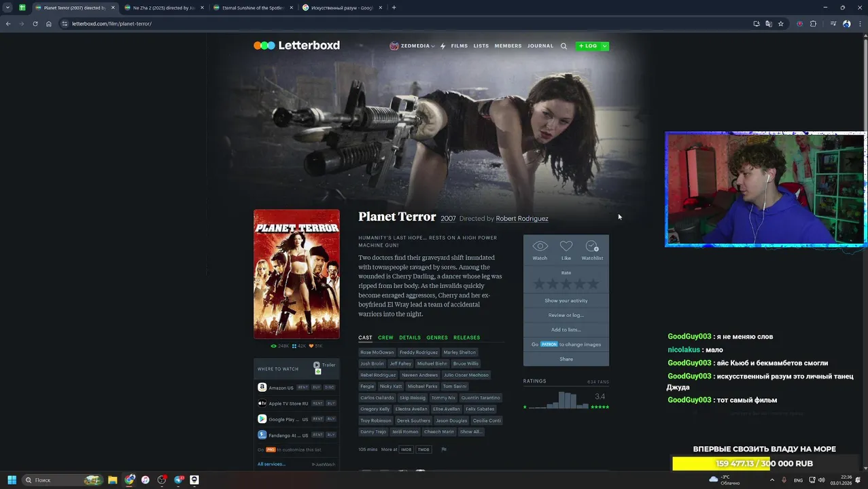Open the Windows Start menu
The width and height of the screenshot is (868, 489).
(12, 479)
